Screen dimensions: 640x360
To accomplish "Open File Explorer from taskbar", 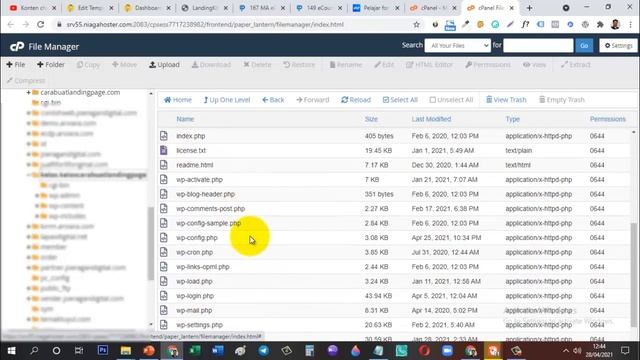I will point(126,351).
